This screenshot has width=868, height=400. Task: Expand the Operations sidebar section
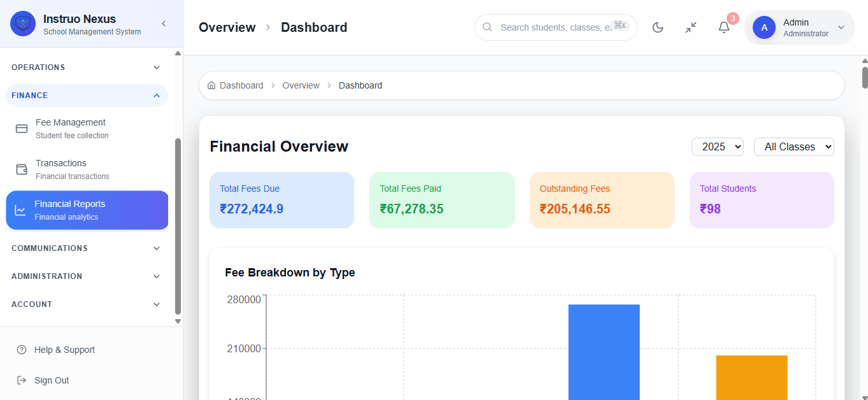click(x=87, y=68)
